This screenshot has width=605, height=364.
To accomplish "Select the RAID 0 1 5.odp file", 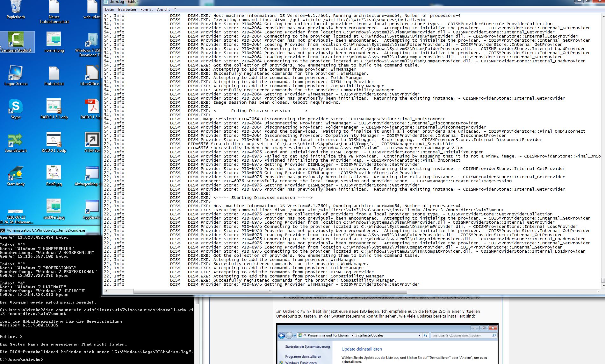I will click(x=54, y=143).
